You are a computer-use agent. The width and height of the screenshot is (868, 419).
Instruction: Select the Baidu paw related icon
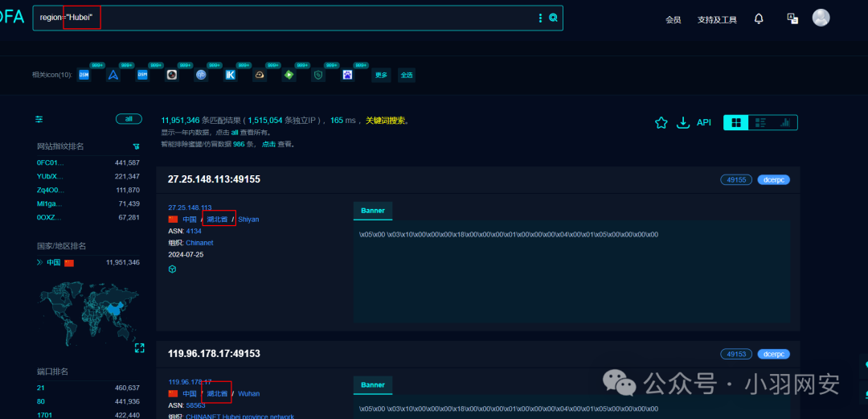(347, 74)
